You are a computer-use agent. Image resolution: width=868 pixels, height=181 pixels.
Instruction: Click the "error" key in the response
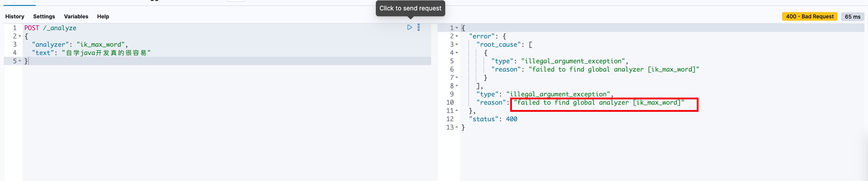tap(482, 36)
